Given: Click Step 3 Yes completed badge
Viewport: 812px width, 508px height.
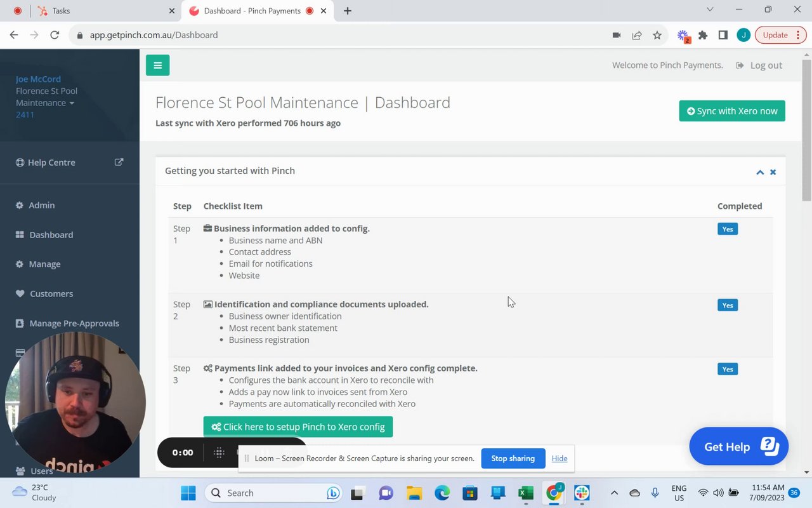Looking at the screenshot, I should [728, 369].
